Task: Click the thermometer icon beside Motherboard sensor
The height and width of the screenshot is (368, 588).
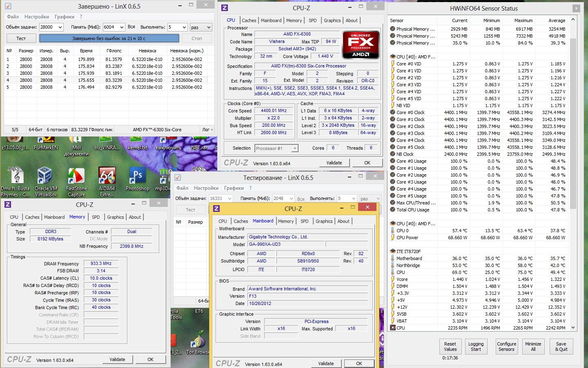Action: tap(393, 258)
